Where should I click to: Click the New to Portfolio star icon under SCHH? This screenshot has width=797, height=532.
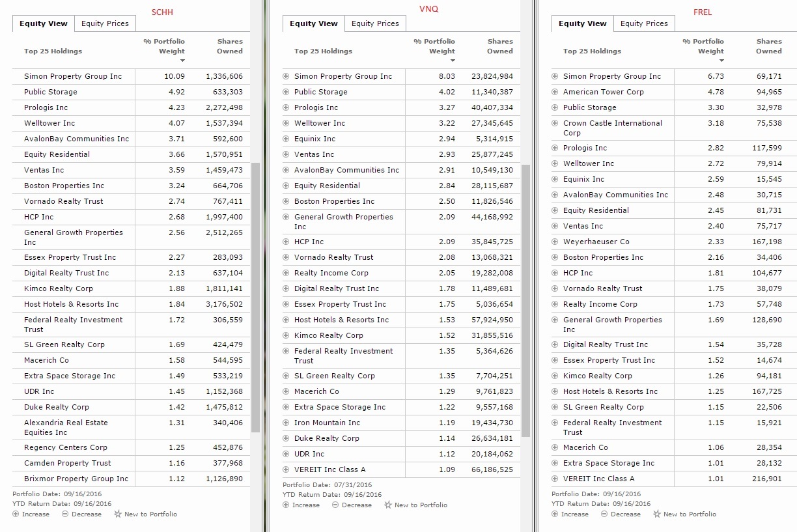118,514
